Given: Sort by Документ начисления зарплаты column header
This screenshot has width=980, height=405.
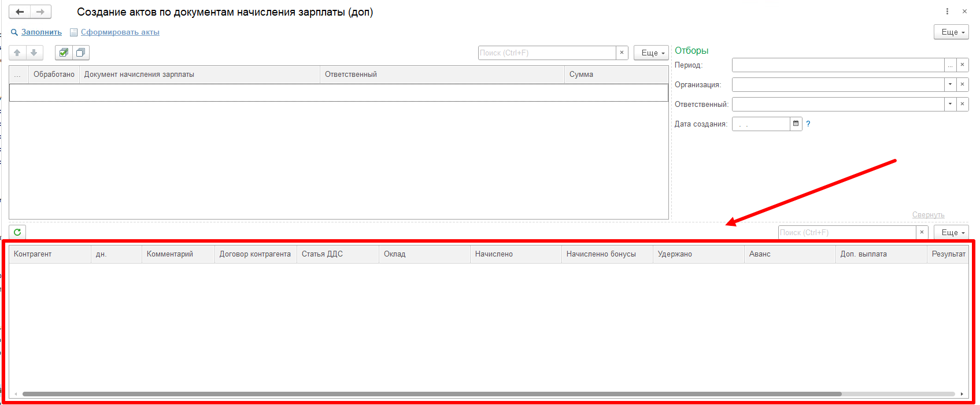Looking at the screenshot, I should [x=199, y=75].
